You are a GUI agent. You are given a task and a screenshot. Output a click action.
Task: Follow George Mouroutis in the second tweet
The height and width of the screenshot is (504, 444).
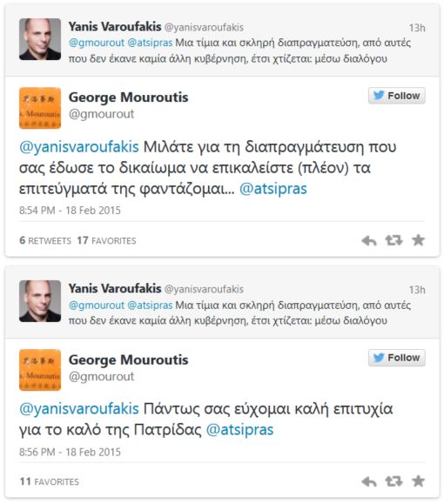click(x=397, y=358)
